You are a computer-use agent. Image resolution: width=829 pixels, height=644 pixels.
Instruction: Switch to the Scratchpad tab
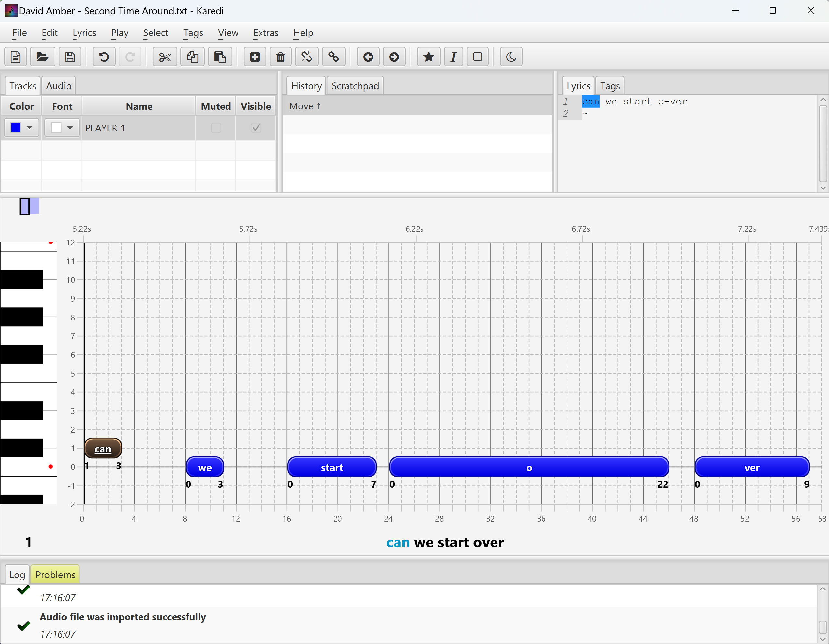355,86
